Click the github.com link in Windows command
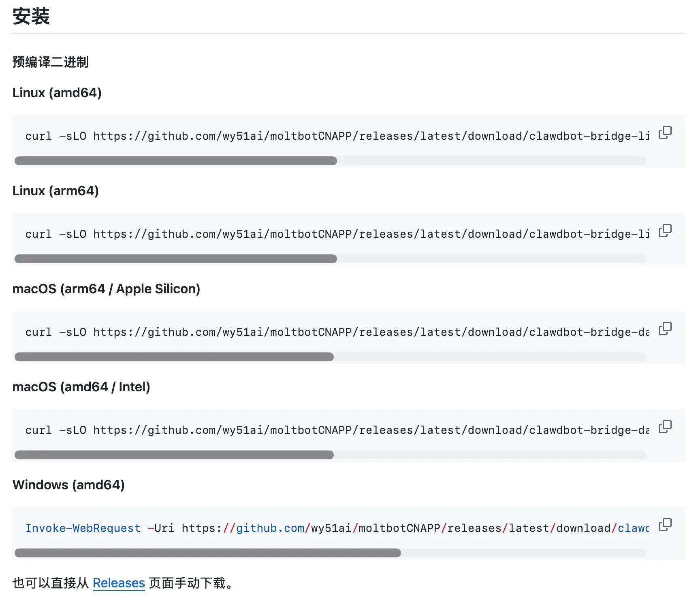 (270, 528)
